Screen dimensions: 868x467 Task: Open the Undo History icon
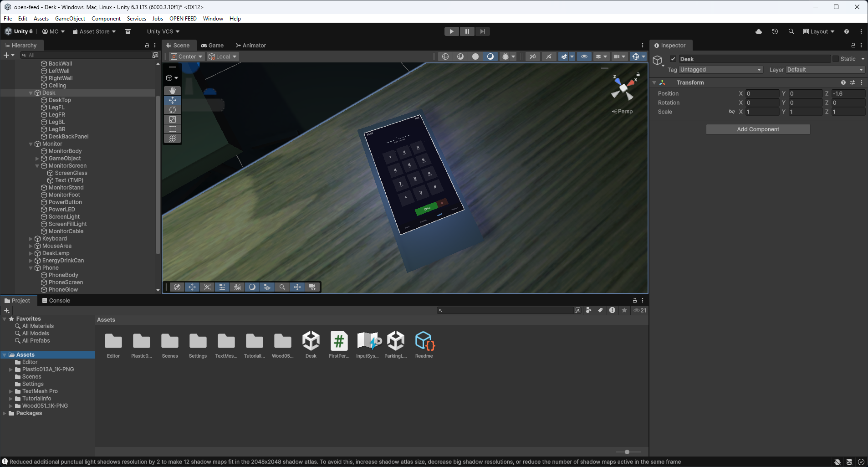[x=775, y=31]
